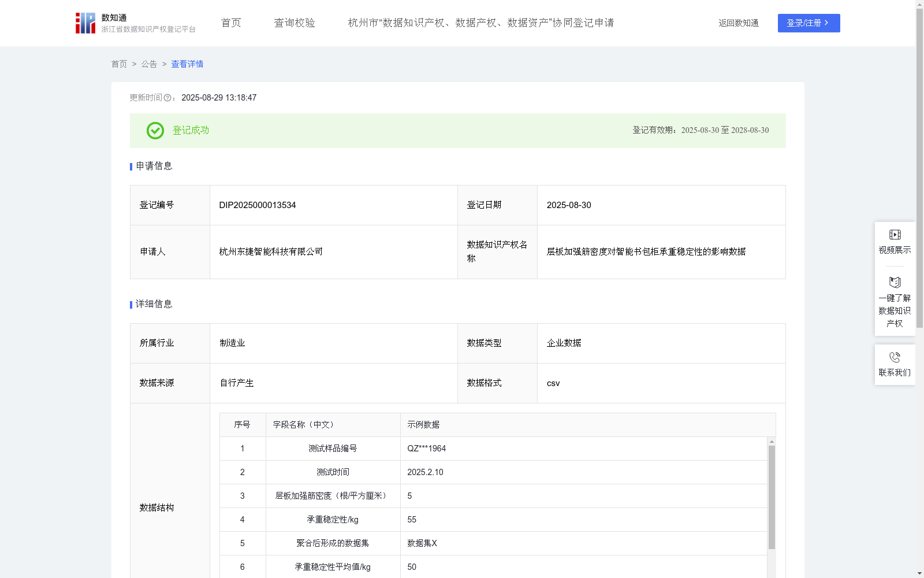This screenshot has width=924, height=578.
Task: Click 首页 in the breadcrumb
Action: [119, 64]
